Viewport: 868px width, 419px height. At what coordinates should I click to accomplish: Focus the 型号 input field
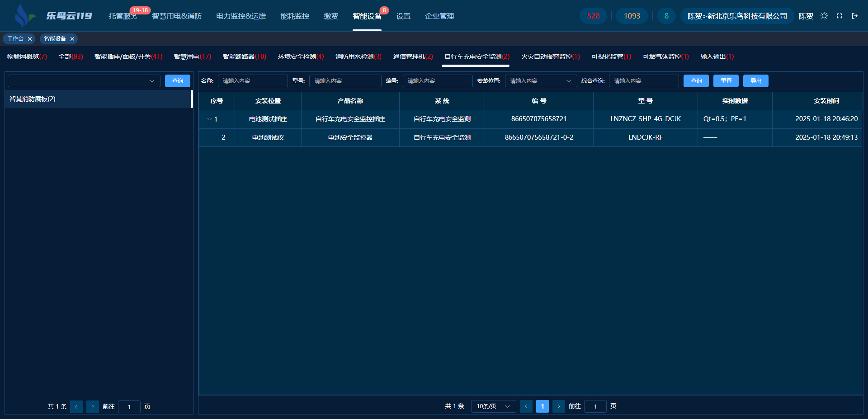[345, 81]
